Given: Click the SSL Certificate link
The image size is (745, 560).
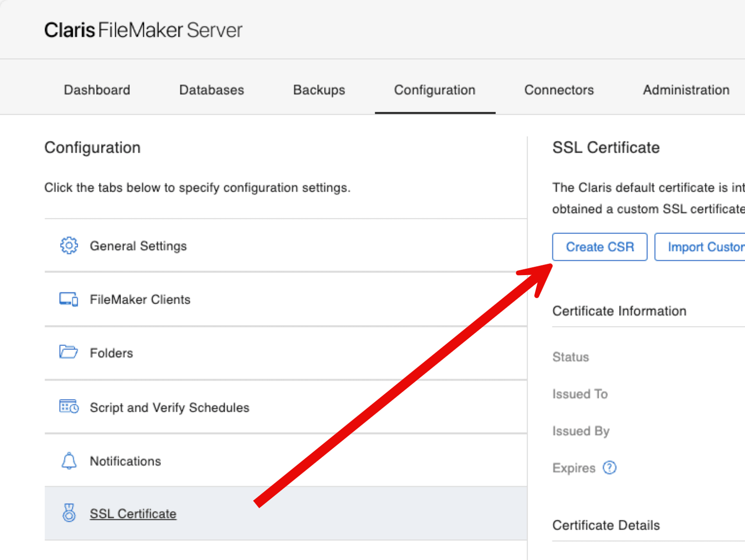Looking at the screenshot, I should pos(133,514).
